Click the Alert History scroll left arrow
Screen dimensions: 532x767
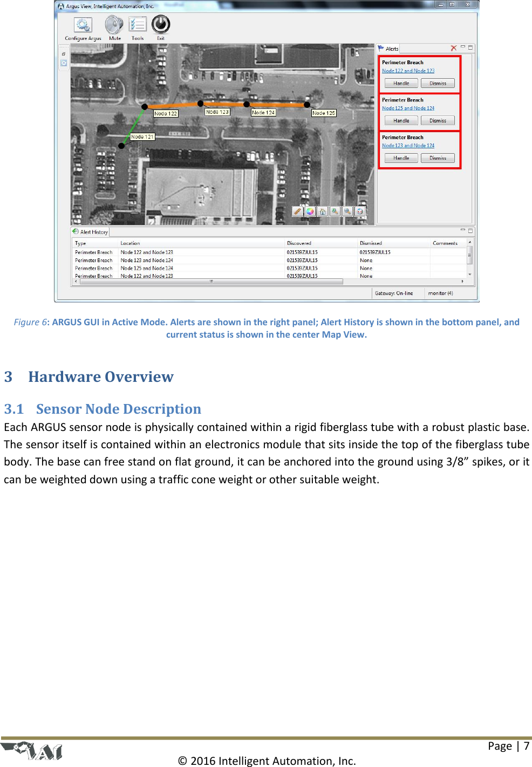point(76,282)
